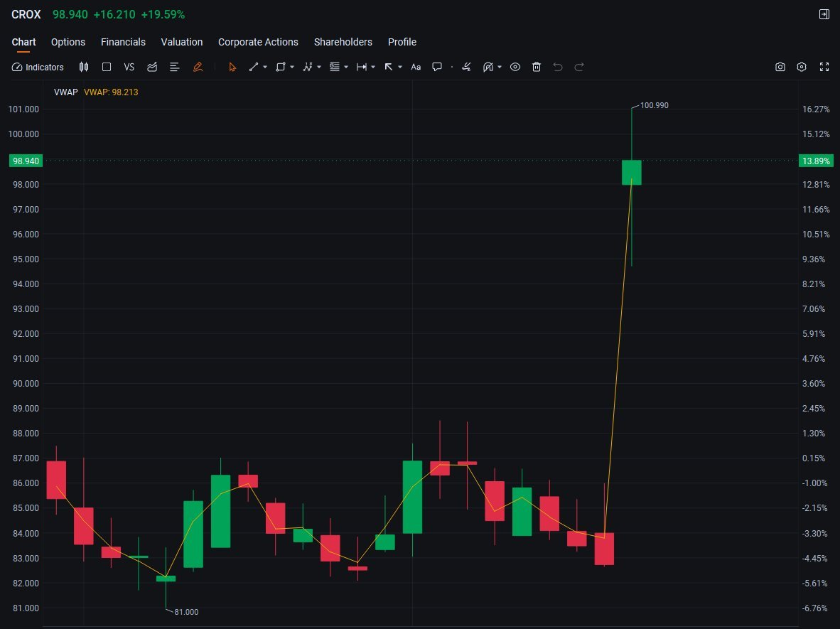Click the redo arrow
Viewport: 840px width, 629px height.
tap(579, 67)
